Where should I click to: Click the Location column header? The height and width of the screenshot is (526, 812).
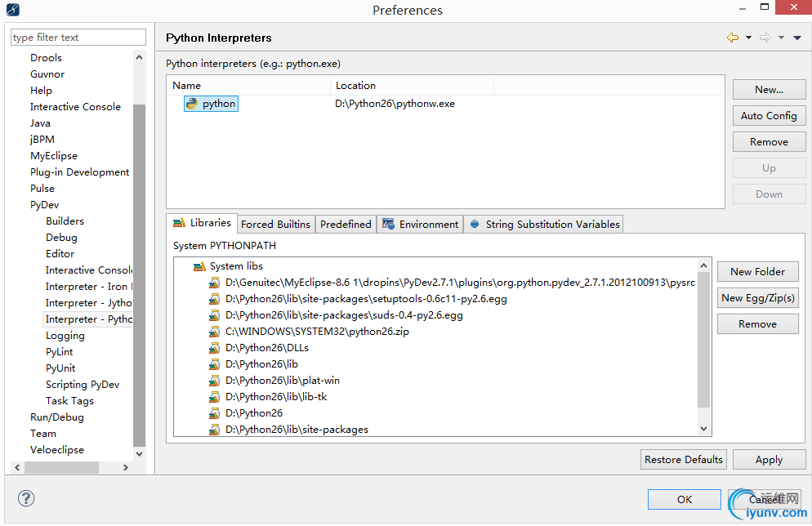click(412, 86)
